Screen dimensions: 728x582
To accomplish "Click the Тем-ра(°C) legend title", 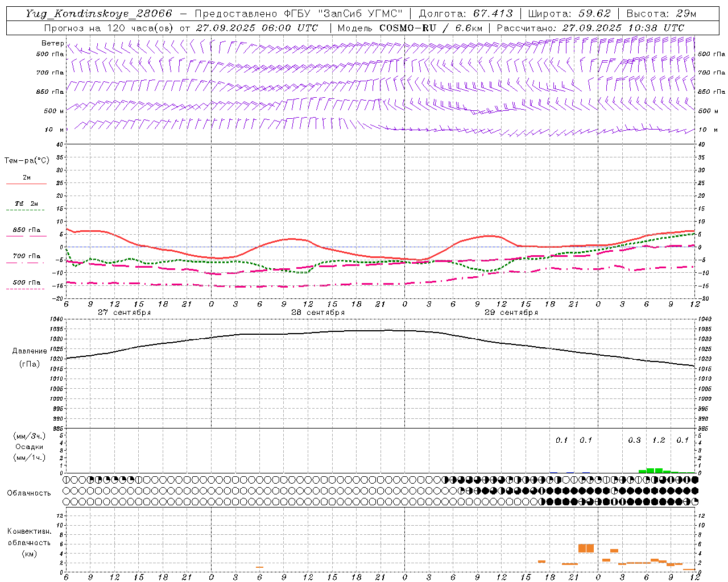I will [27, 161].
